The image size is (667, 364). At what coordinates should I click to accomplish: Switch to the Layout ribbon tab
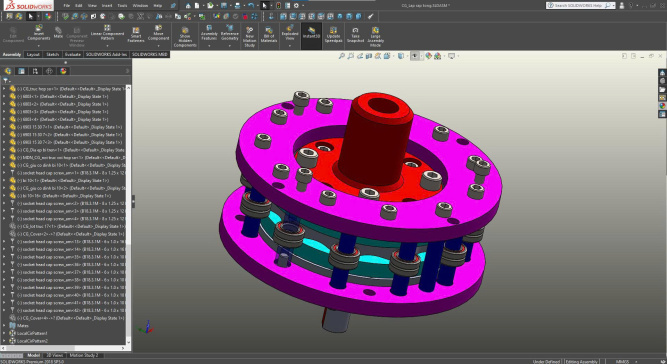[x=33, y=54]
